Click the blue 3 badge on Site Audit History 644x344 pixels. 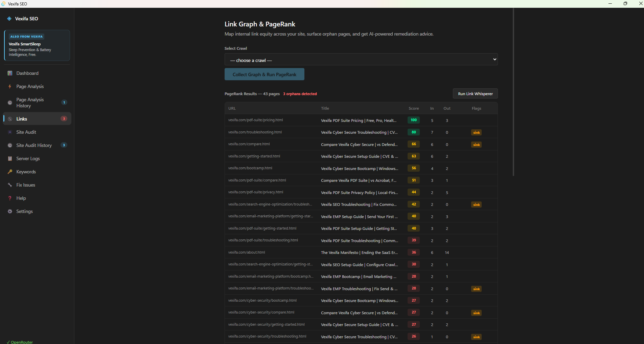pos(64,145)
